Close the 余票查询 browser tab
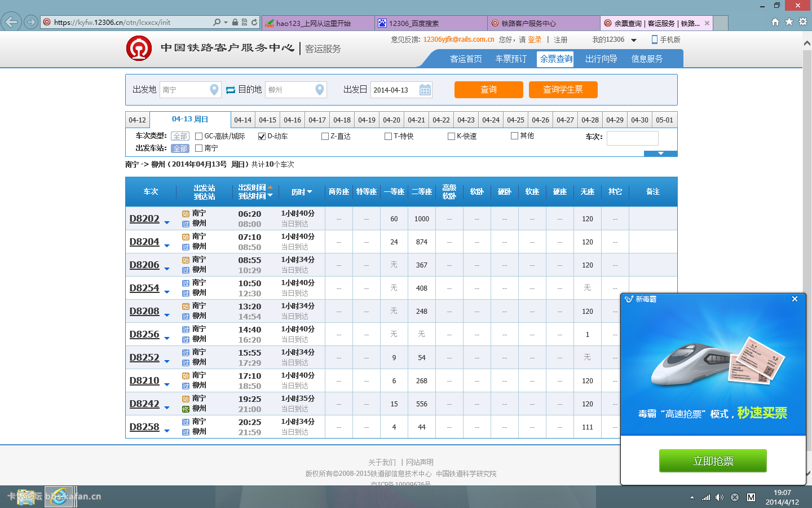Screen dimensions: 812x508 pyautogui.click(x=707, y=23)
